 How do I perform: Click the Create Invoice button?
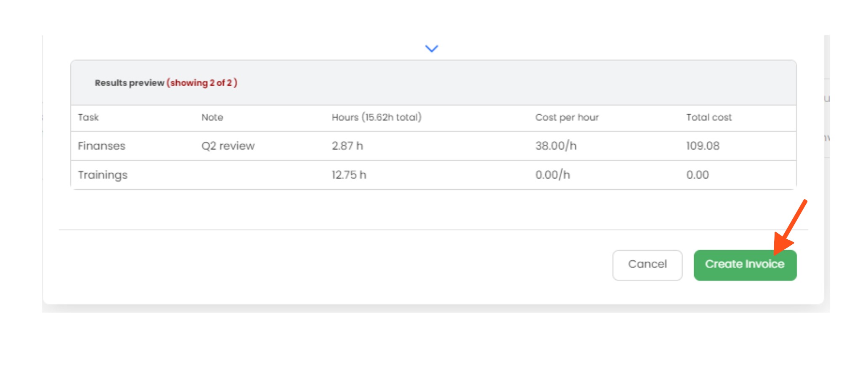745,265
